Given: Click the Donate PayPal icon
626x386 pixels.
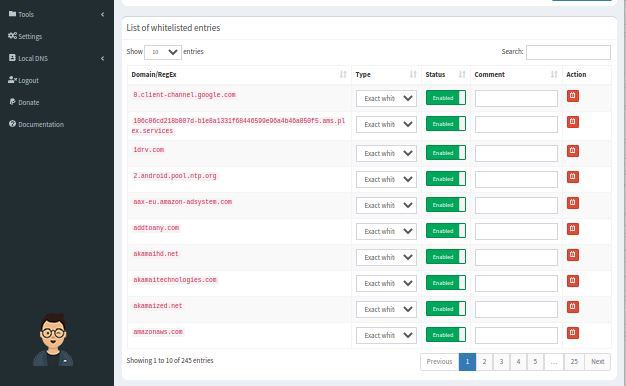Looking at the screenshot, I should pos(12,101).
